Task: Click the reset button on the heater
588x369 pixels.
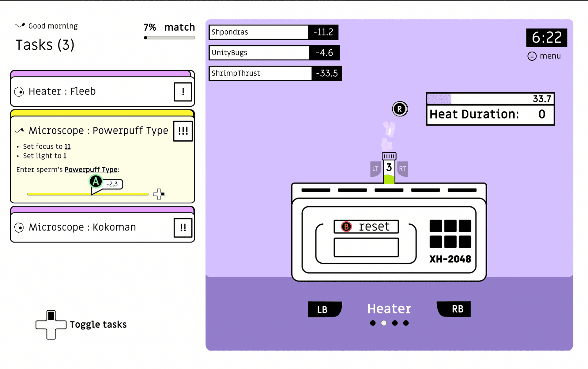Action: (x=366, y=226)
